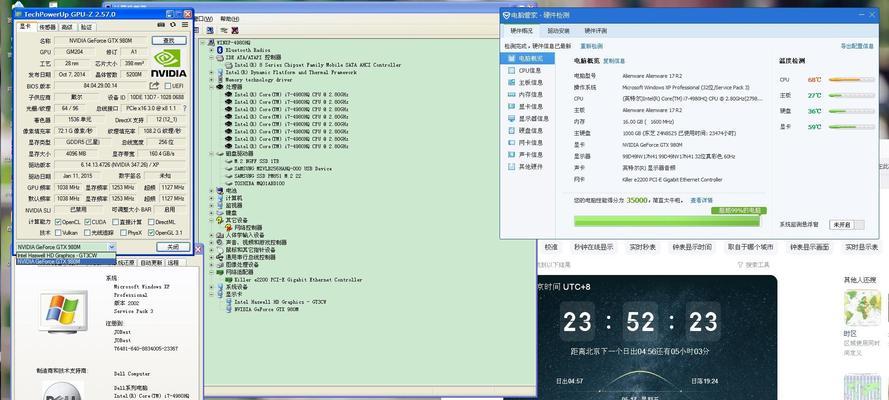Click the CPU信息 sidebar icon
This screenshot has height=400, width=889.
coord(511,70)
